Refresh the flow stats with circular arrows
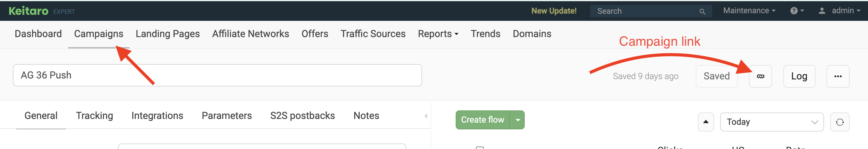Viewport: 868px width, 149px height. pos(840,122)
